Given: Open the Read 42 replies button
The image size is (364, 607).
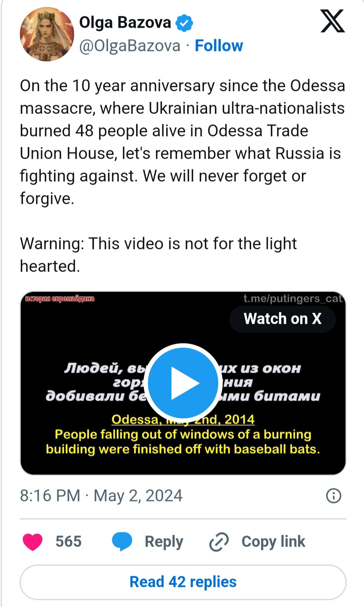Looking at the screenshot, I should point(183,582).
